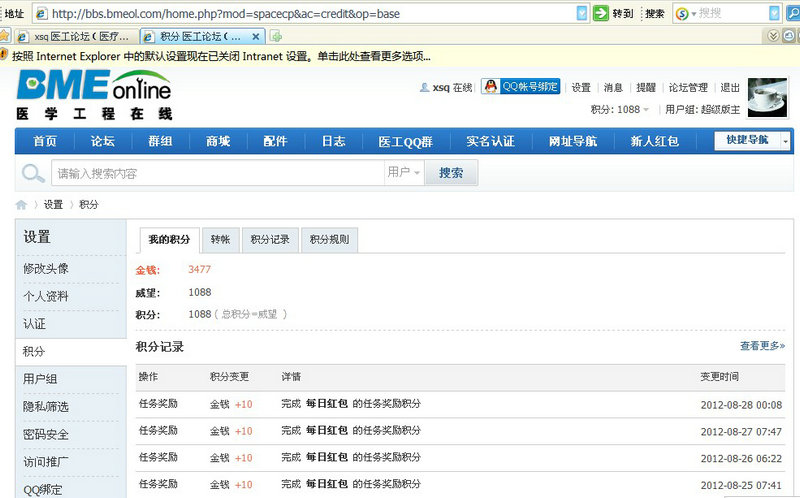
Task: Switch to the 积分规则 tab
Action: 329,240
